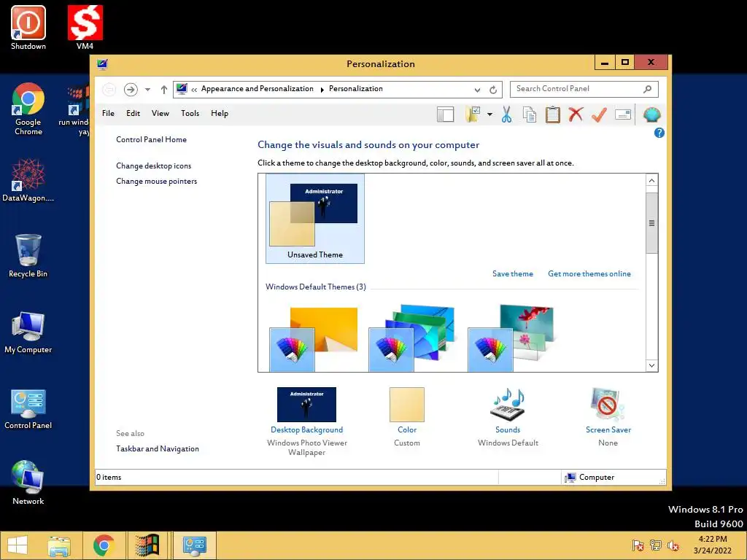Click the Up arrow navigation button
The width and height of the screenshot is (747, 560).
[x=164, y=89]
